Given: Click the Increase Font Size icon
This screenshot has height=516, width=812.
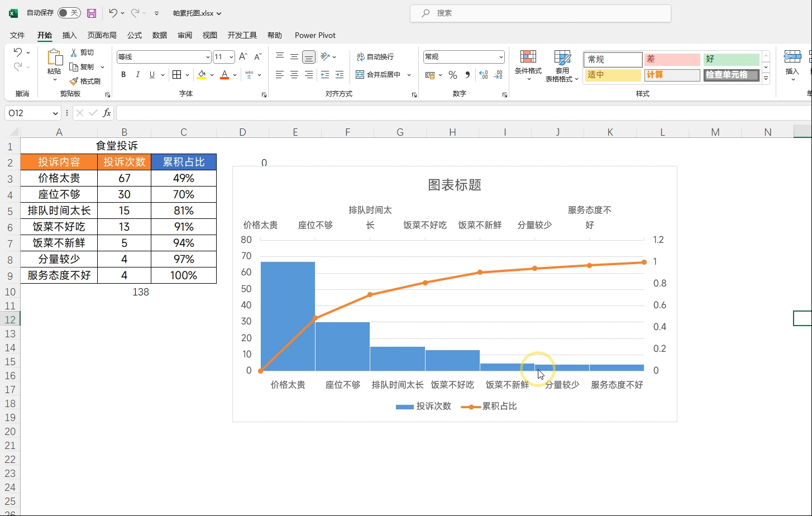Looking at the screenshot, I should (242, 56).
